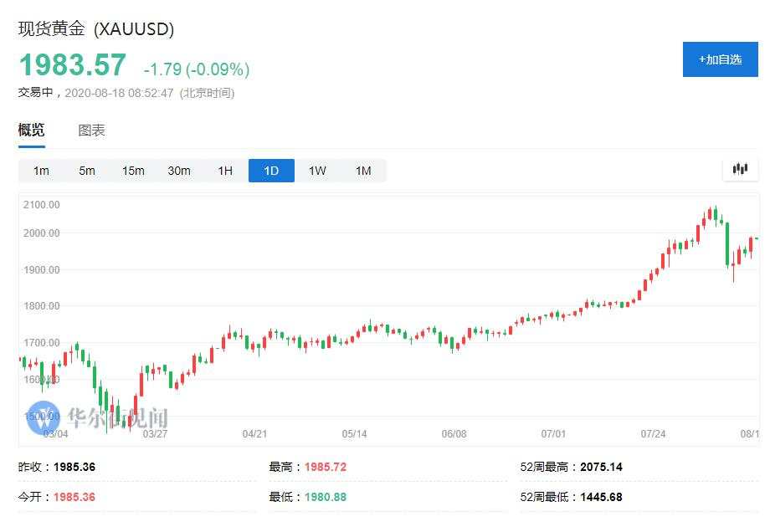The width and height of the screenshot is (770, 532).
Task: Click the price change -1.79 (-0.09%)
Action: pos(197,69)
